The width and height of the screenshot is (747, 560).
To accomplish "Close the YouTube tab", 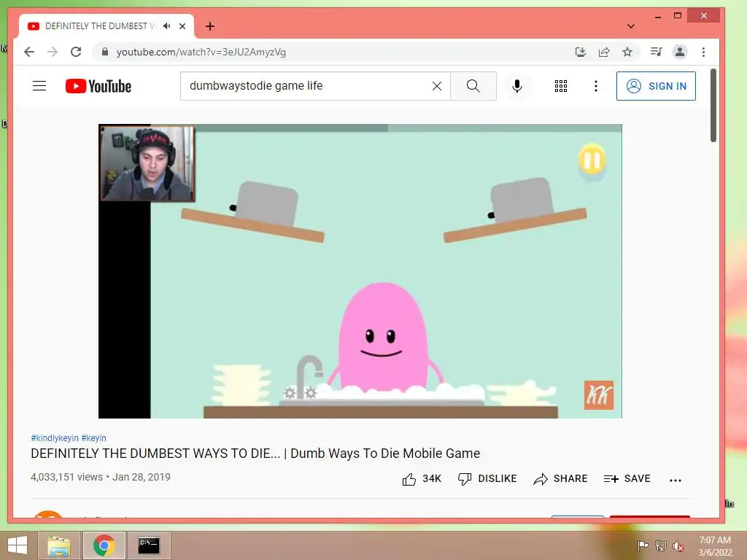I will pos(182,26).
